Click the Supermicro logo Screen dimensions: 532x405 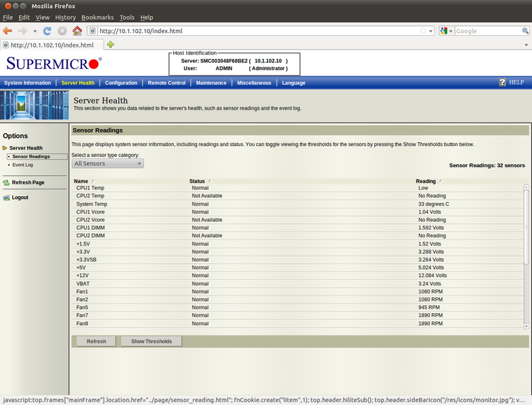click(53, 64)
